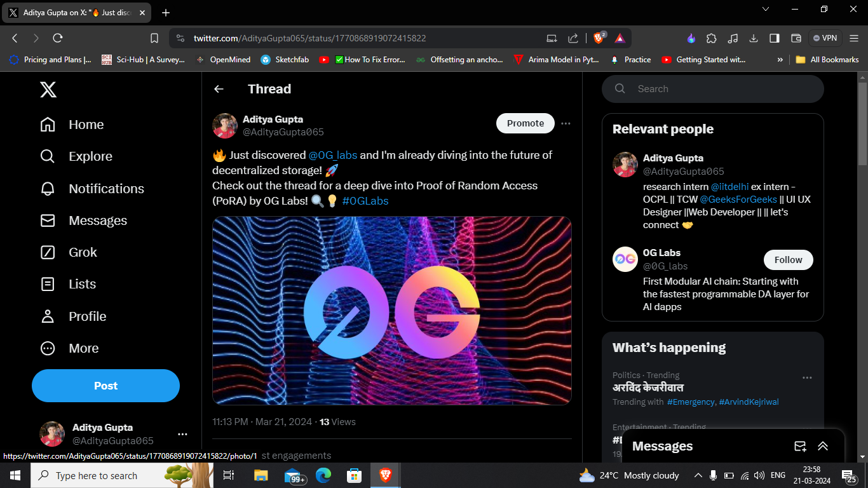Open the All Bookmarks folder

pyautogui.click(x=827, y=60)
